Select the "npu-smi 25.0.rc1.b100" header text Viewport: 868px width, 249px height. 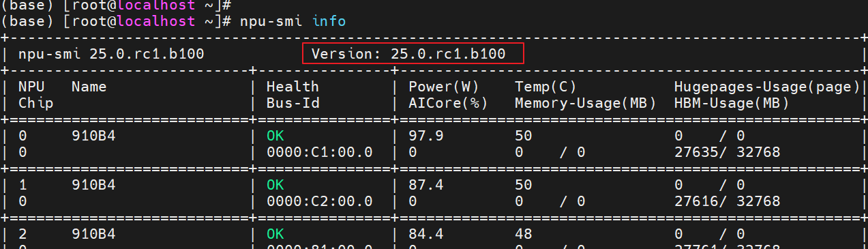pos(111,54)
